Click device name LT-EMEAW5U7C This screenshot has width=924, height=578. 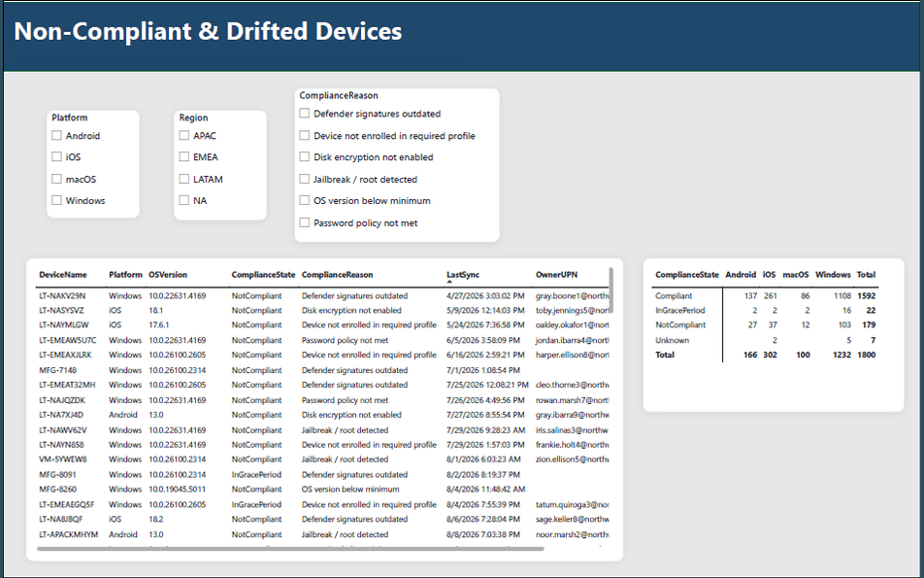coord(68,340)
